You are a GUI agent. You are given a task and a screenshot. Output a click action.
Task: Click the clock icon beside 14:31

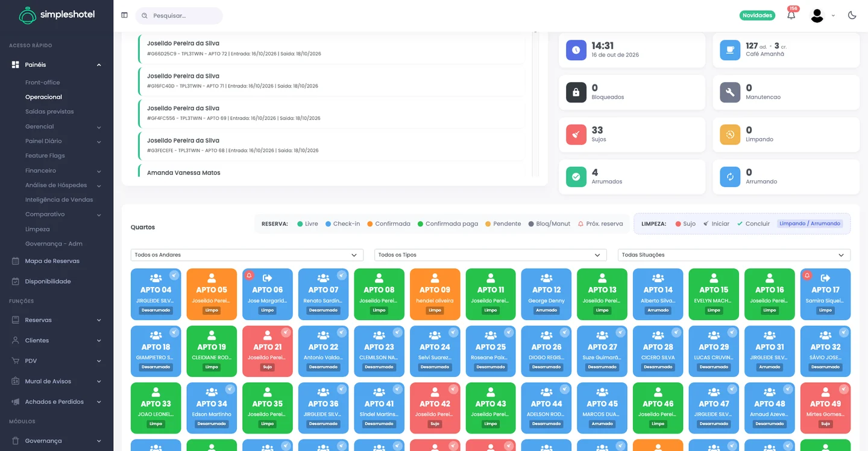click(x=576, y=49)
